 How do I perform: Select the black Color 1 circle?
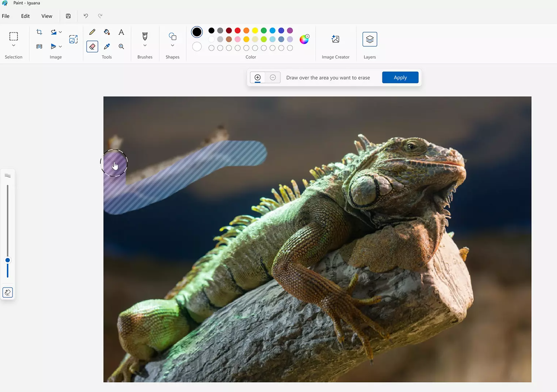(x=197, y=32)
